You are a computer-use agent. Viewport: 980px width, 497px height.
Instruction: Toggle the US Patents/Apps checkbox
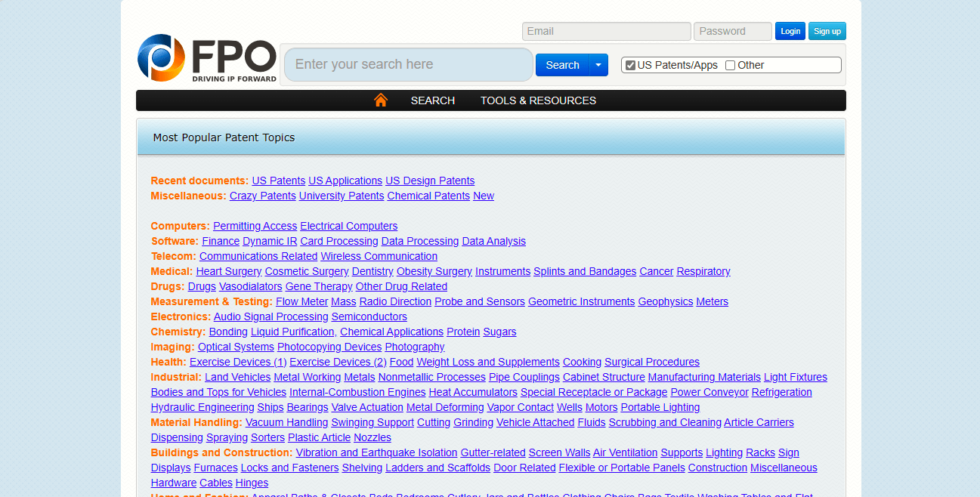click(x=630, y=65)
